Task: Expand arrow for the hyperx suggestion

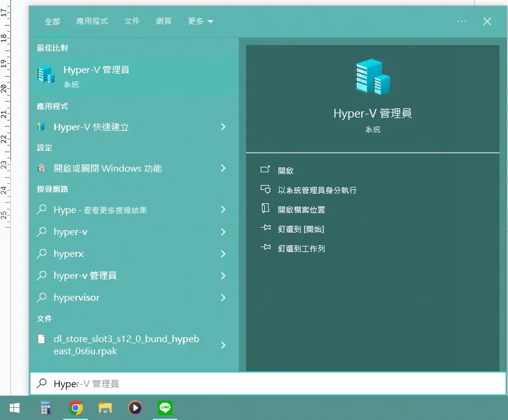Action: (x=223, y=254)
